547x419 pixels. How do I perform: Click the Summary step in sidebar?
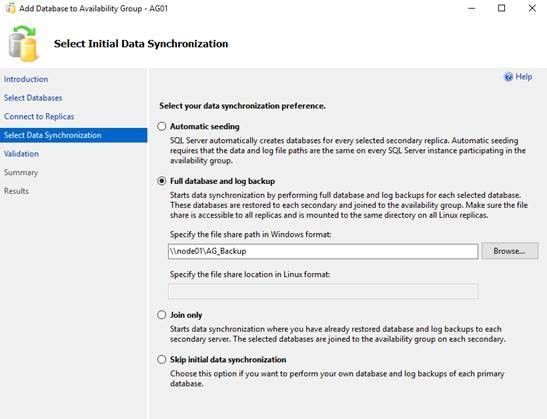(21, 172)
